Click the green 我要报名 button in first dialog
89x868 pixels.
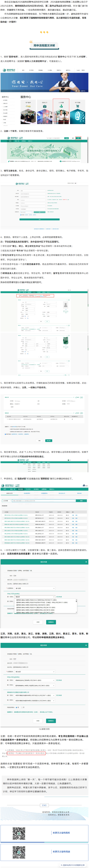click(x=50, y=622)
